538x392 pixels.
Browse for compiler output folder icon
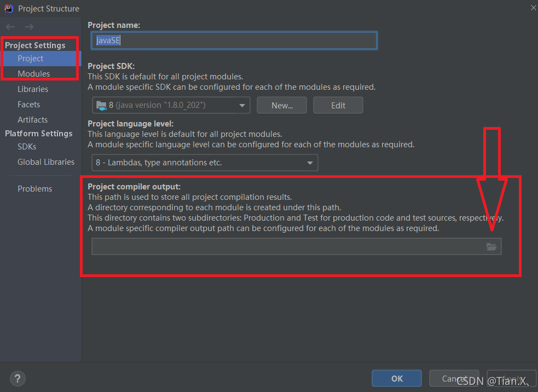[x=491, y=246]
